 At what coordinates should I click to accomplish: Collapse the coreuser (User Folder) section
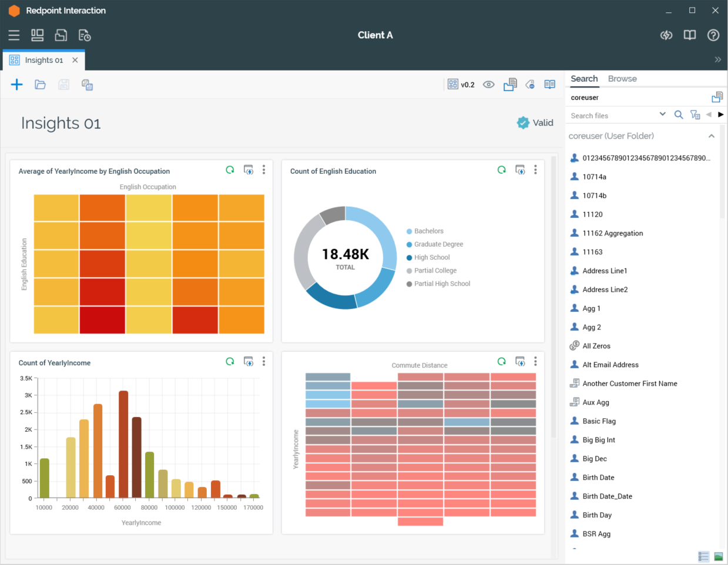point(711,136)
